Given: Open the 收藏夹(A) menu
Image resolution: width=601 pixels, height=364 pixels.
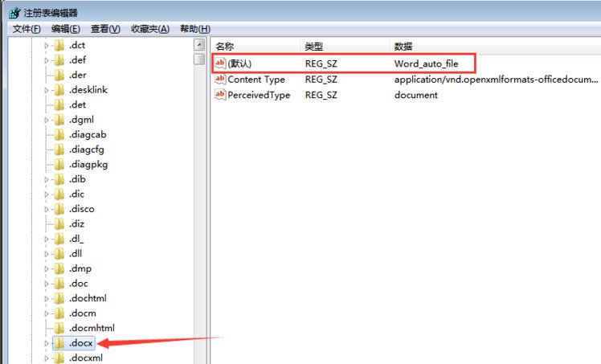Looking at the screenshot, I should [150, 29].
